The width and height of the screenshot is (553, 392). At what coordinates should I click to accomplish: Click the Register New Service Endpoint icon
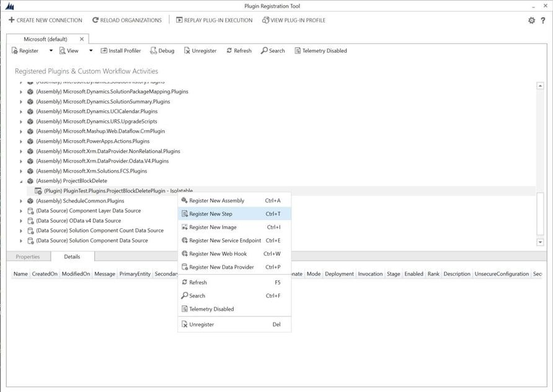click(x=185, y=240)
